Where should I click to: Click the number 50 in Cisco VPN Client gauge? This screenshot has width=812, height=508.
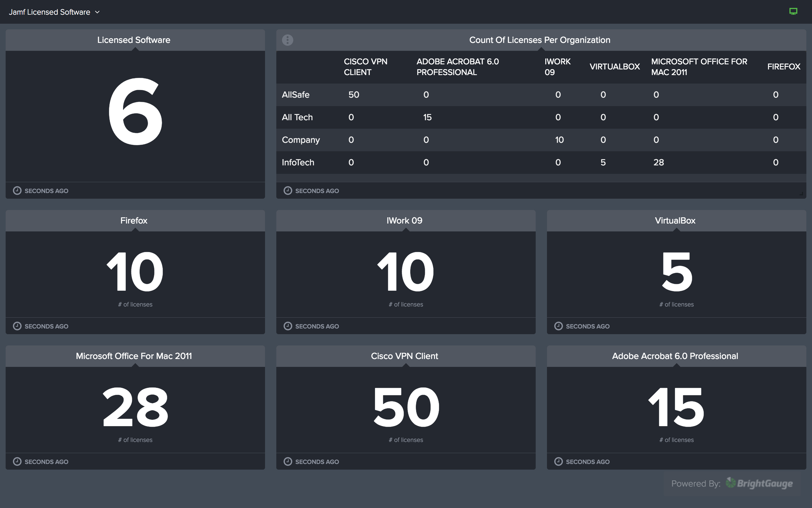[406, 407]
